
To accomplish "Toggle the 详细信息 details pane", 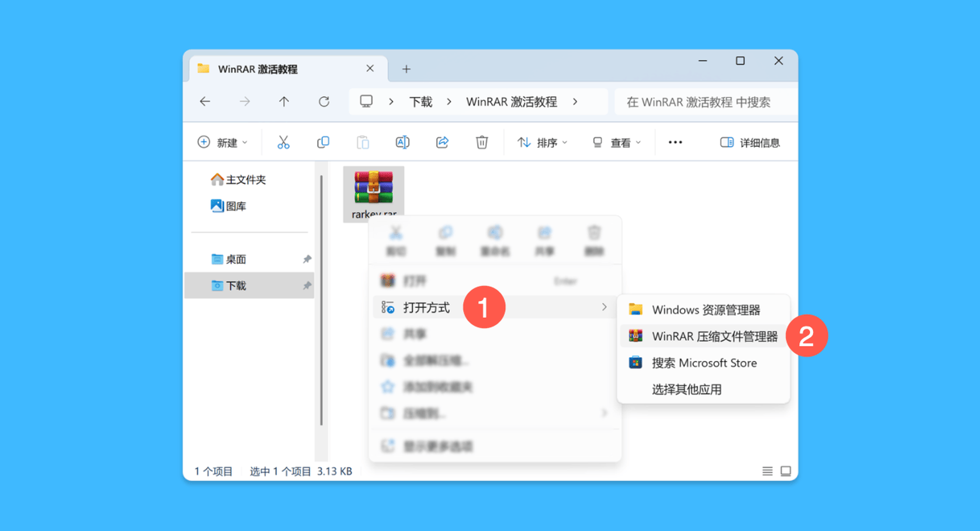I will pos(750,142).
